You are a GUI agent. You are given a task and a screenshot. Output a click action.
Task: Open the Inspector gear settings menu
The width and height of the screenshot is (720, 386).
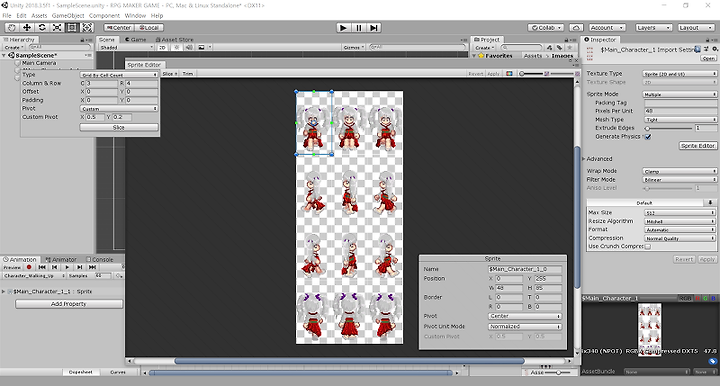pyautogui.click(x=715, y=49)
